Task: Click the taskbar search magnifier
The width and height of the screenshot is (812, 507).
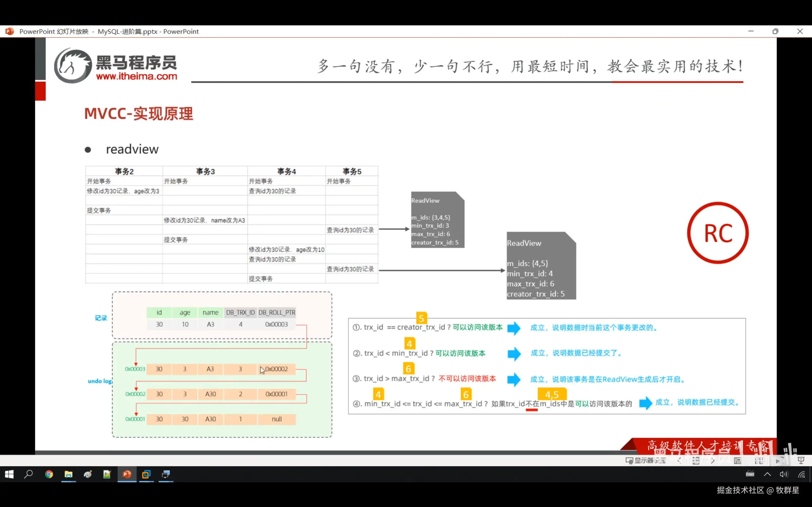Action: pos(29,474)
